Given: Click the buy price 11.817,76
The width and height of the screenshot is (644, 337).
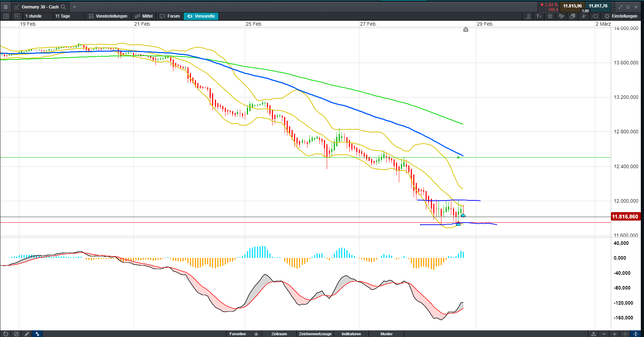Looking at the screenshot, I should [x=598, y=6].
